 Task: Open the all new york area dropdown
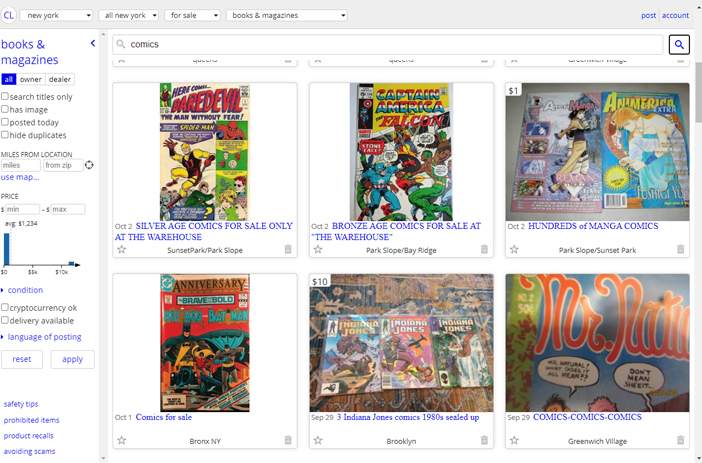click(x=128, y=15)
